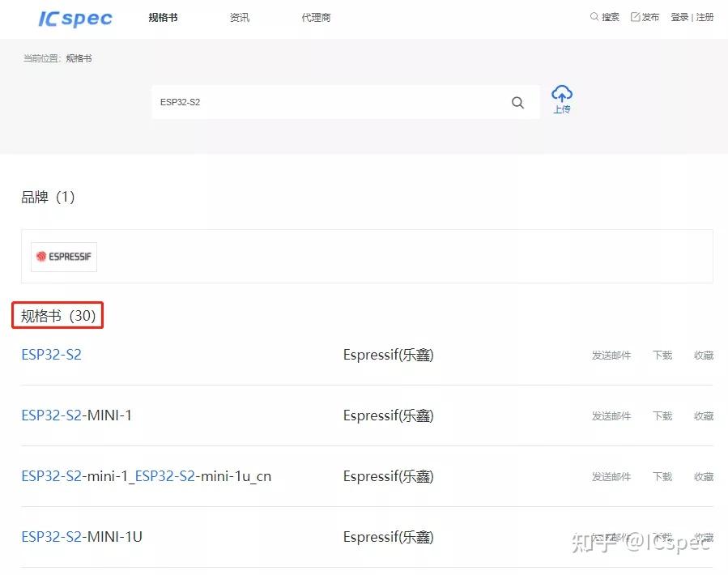
Task: Open the ESP32-S2-MINI-1 datasheet link
Action: click(x=77, y=415)
